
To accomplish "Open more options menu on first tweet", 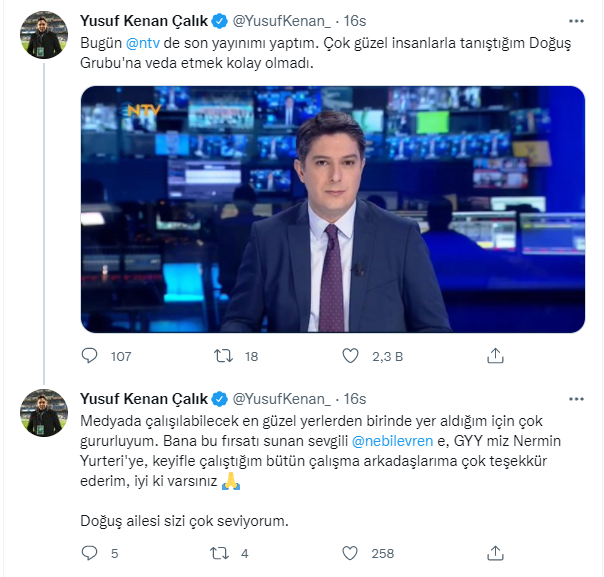I will [576, 21].
